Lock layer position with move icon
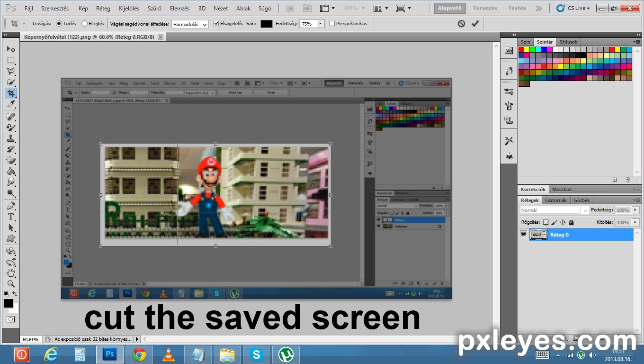 click(563, 222)
